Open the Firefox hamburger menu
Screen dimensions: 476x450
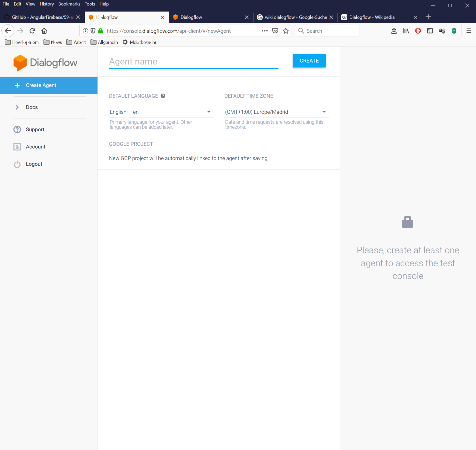coord(469,31)
